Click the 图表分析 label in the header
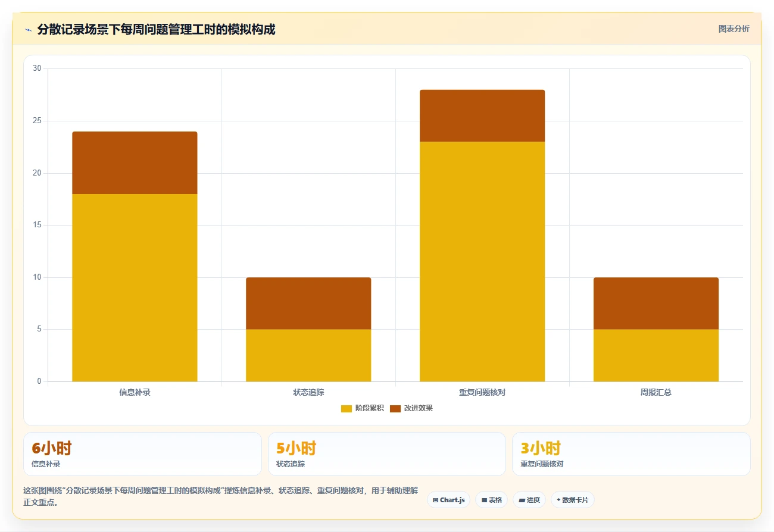Image resolution: width=774 pixels, height=532 pixels. 734,29
